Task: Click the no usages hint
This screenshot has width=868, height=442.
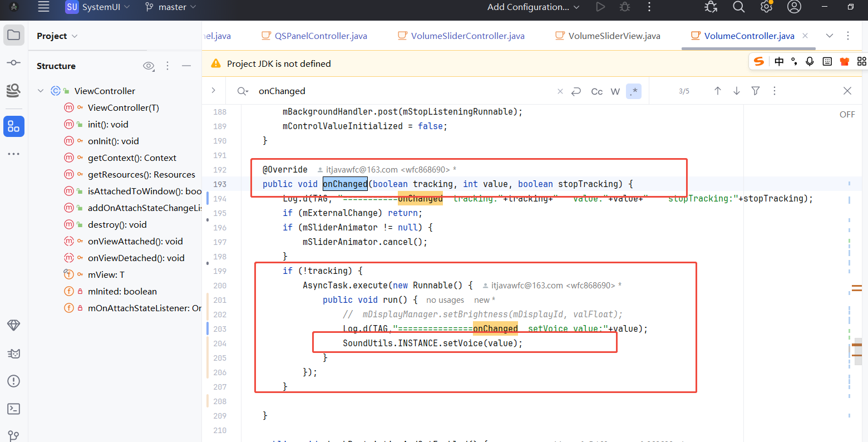Action: pos(445,300)
